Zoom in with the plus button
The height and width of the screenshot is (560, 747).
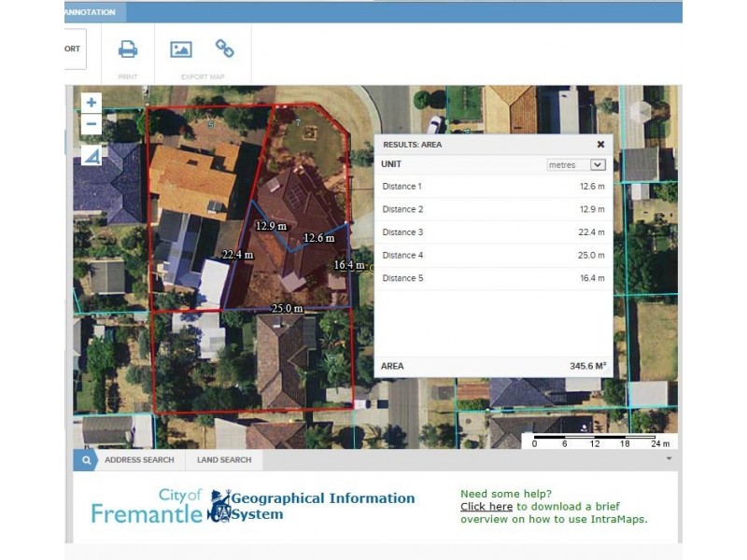tap(92, 103)
